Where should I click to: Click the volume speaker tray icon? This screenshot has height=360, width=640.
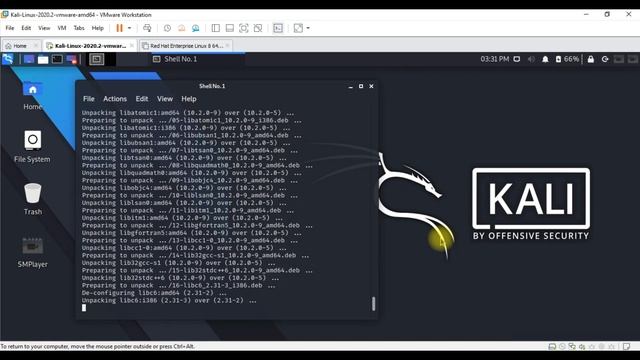[x=531, y=59]
